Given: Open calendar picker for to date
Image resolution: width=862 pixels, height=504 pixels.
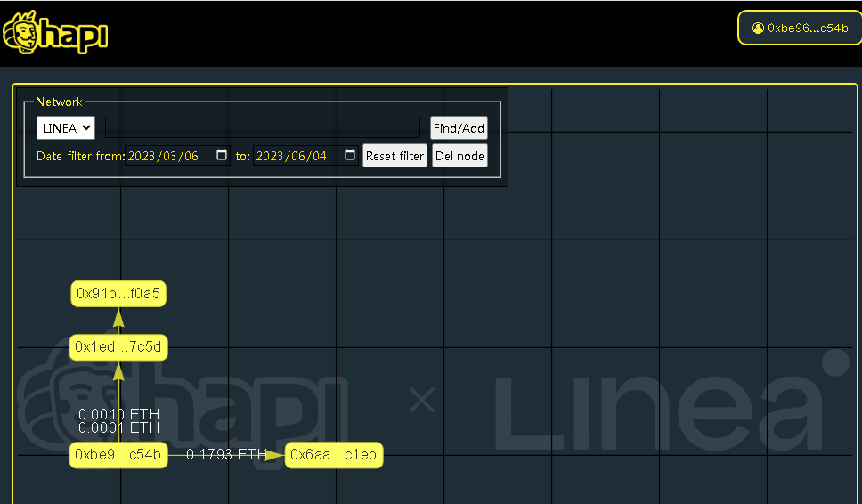Looking at the screenshot, I should click(350, 155).
